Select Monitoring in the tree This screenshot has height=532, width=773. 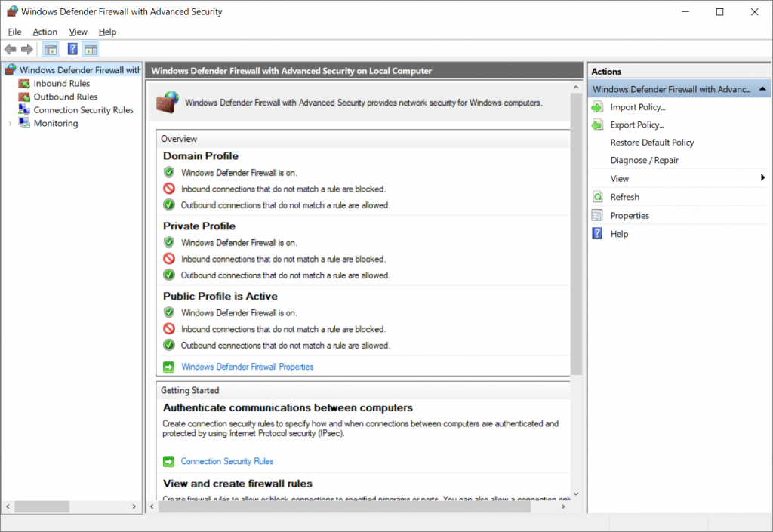(x=56, y=124)
